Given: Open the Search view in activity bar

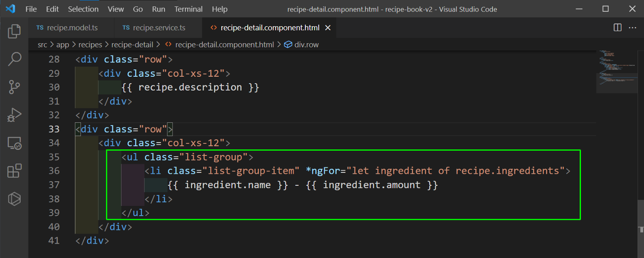Looking at the screenshot, I should [14, 59].
